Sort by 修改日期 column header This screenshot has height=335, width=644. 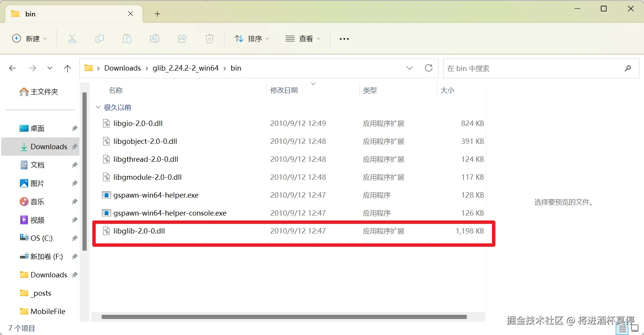pyautogui.click(x=284, y=90)
